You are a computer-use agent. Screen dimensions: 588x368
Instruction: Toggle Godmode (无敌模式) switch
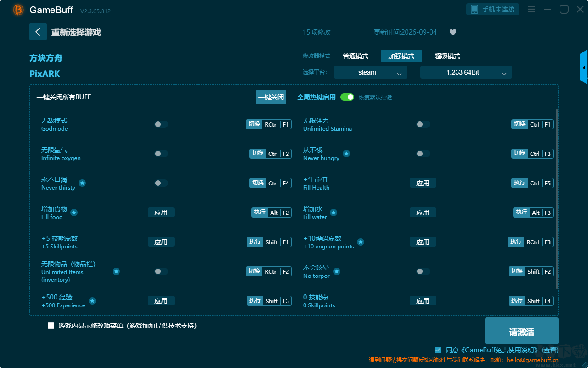tap(161, 124)
